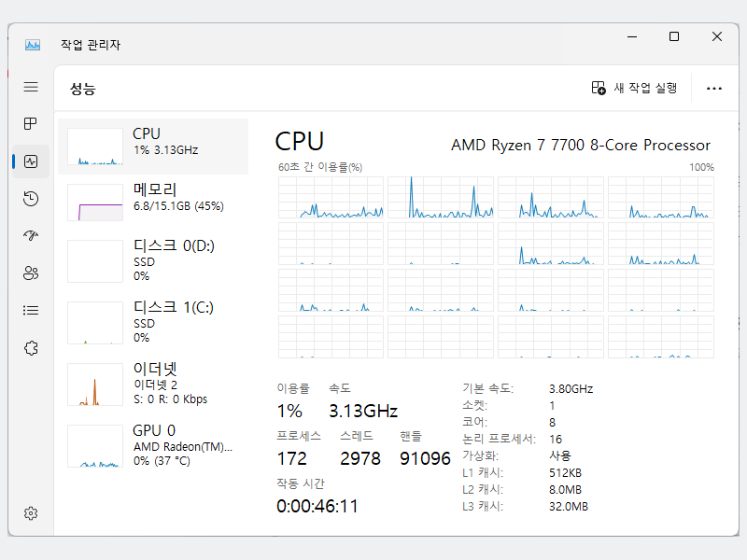
Task: Open the Startup apps page icon
Action: click(x=31, y=235)
